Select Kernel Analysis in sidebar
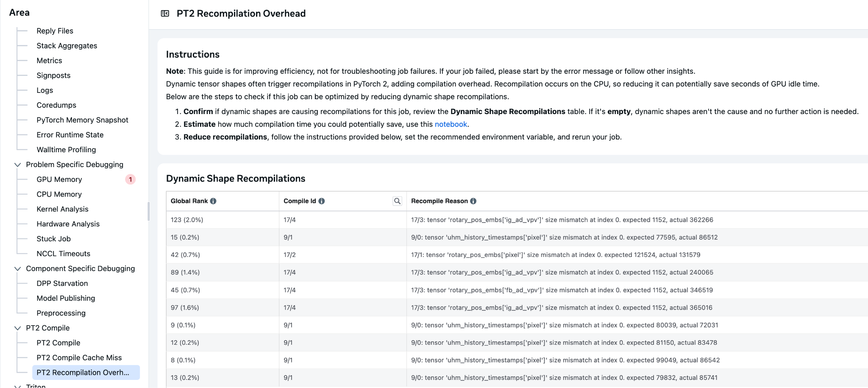The width and height of the screenshot is (868, 388). [62, 209]
